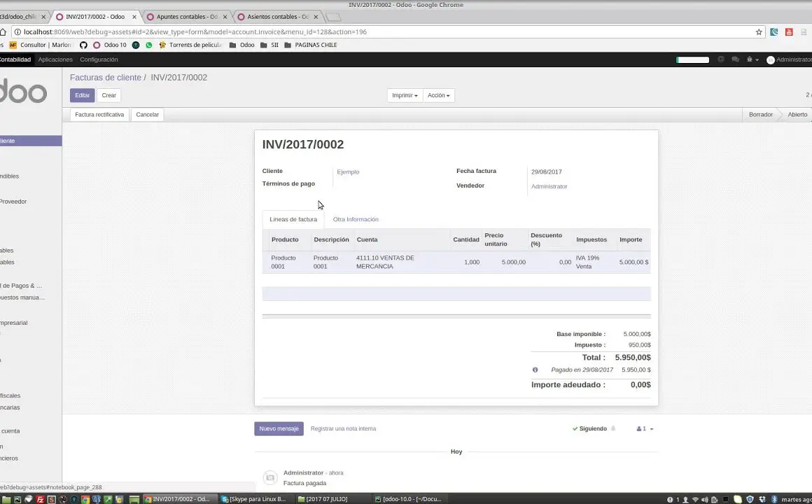Viewport: 812px width, 504px height.
Task: Click the bookmark star in address bar
Action: [x=759, y=32]
